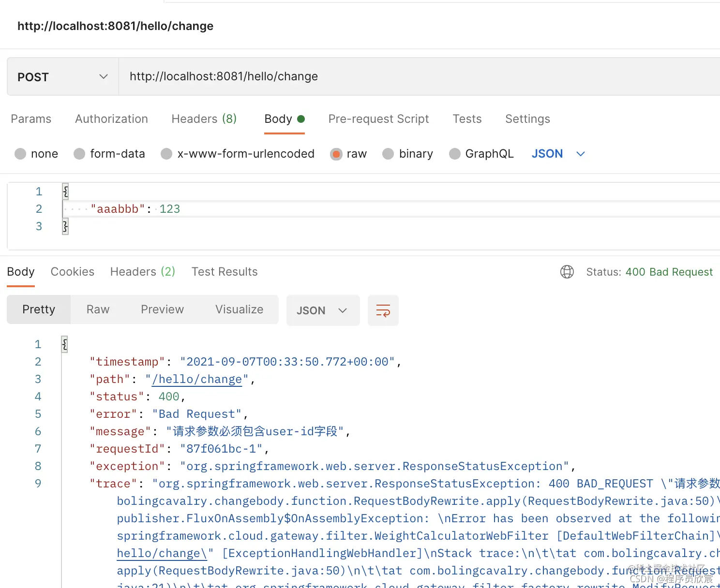Select the none body type
Image resolution: width=720 pixels, height=588 pixels.
coord(36,154)
